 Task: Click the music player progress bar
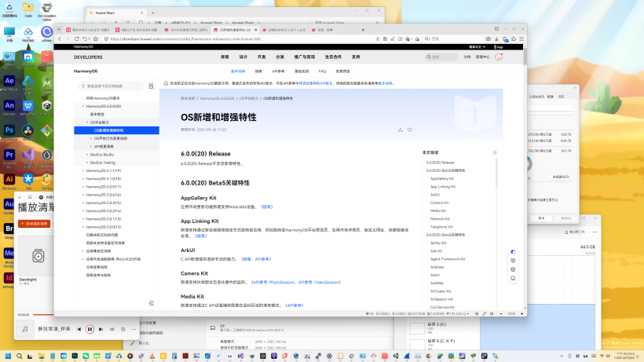point(43,315)
